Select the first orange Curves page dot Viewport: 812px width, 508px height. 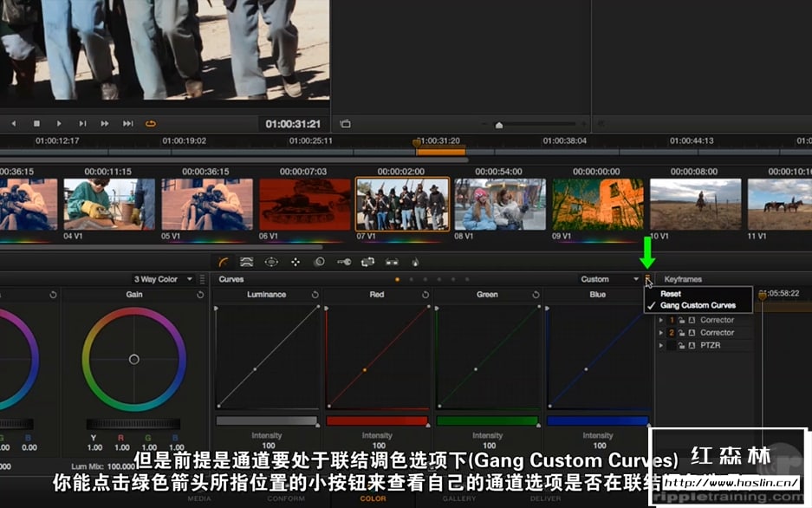tap(397, 280)
